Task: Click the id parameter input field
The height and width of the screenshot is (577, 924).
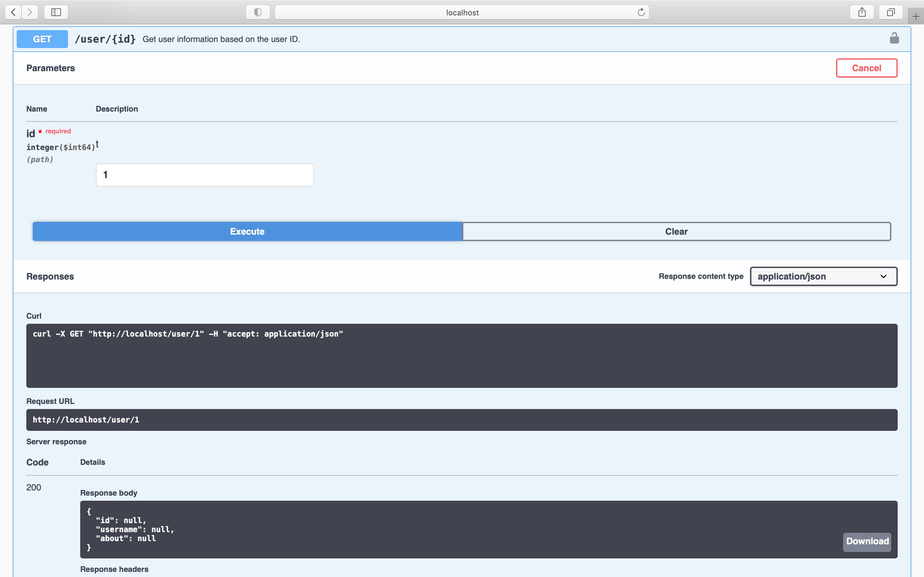Action: tap(205, 175)
